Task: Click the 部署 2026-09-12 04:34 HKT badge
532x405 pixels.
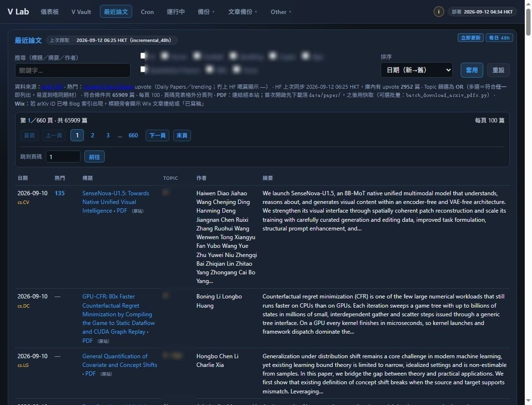Action: pos(482,12)
